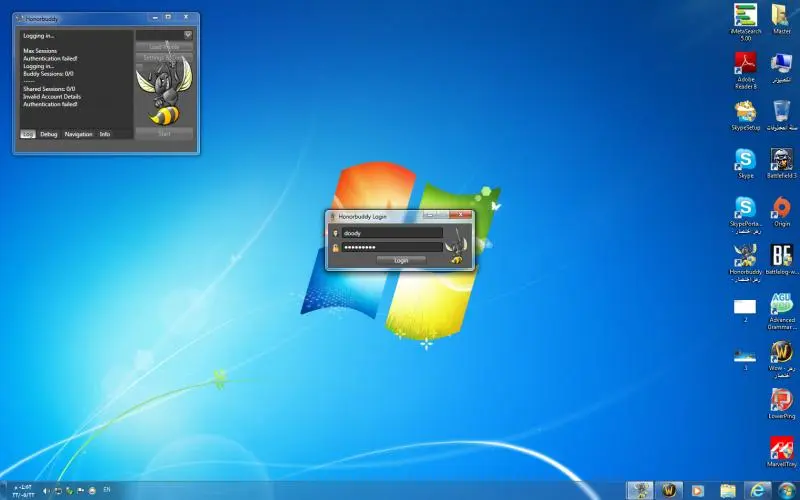This screenshot has width=800, height=500.
Task: Click the Settings & Tools button
Action: [x=164, y=58]
